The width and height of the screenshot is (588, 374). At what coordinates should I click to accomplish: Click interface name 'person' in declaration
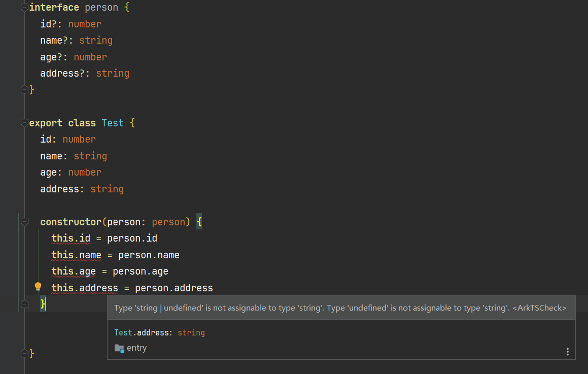click(x=101, y=8)
